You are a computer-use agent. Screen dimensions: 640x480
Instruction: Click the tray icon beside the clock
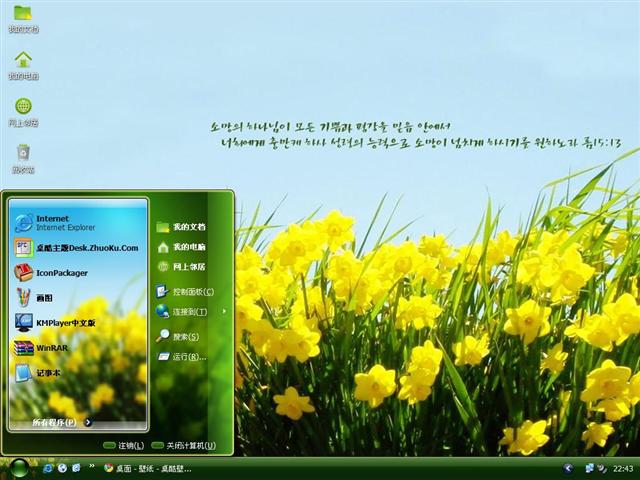[x=602, y=468]
